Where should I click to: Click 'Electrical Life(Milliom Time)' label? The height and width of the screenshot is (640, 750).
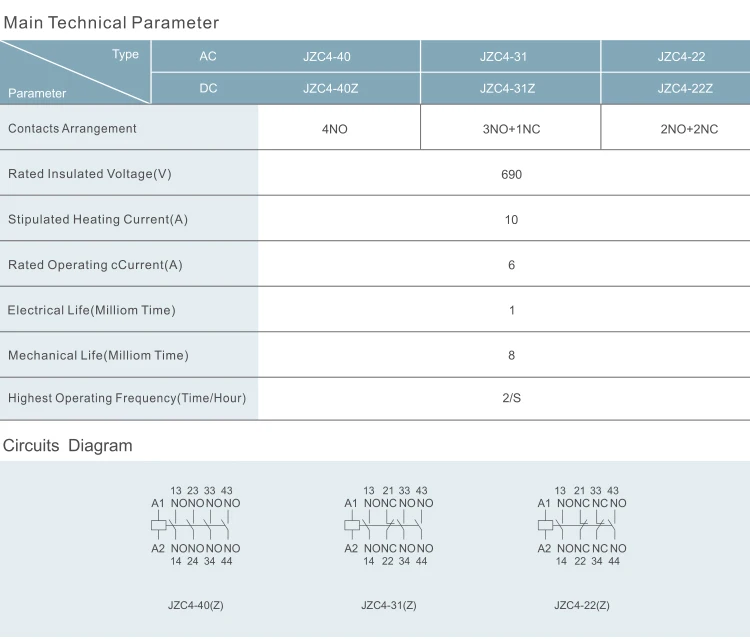pos(91,310)
